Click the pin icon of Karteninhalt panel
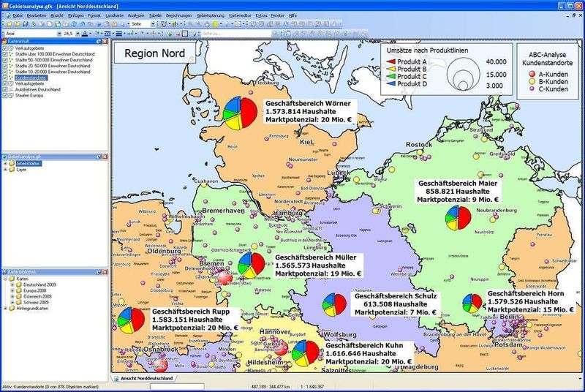Image resolution: width=585 pixels, height=392 pixels. click(99, 42)
